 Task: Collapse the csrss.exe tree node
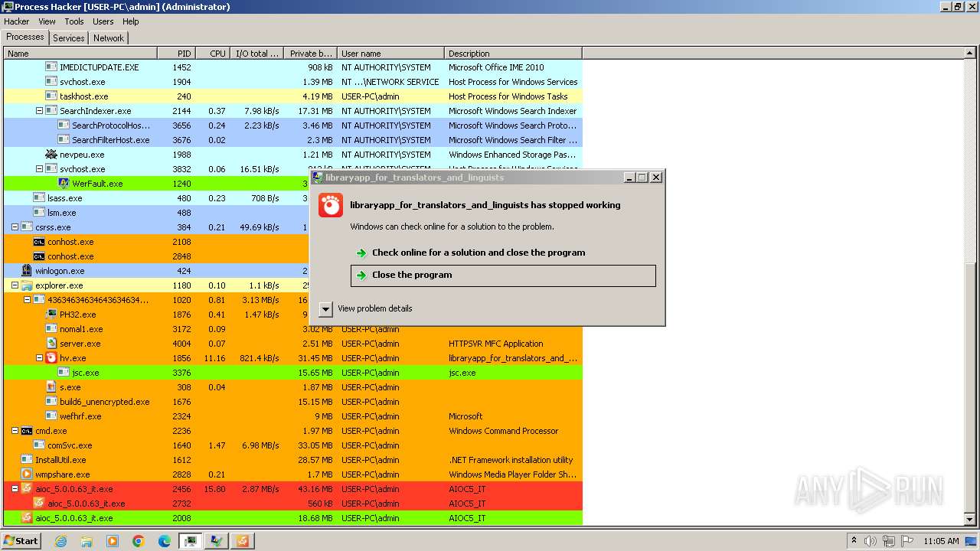[15, 227]
